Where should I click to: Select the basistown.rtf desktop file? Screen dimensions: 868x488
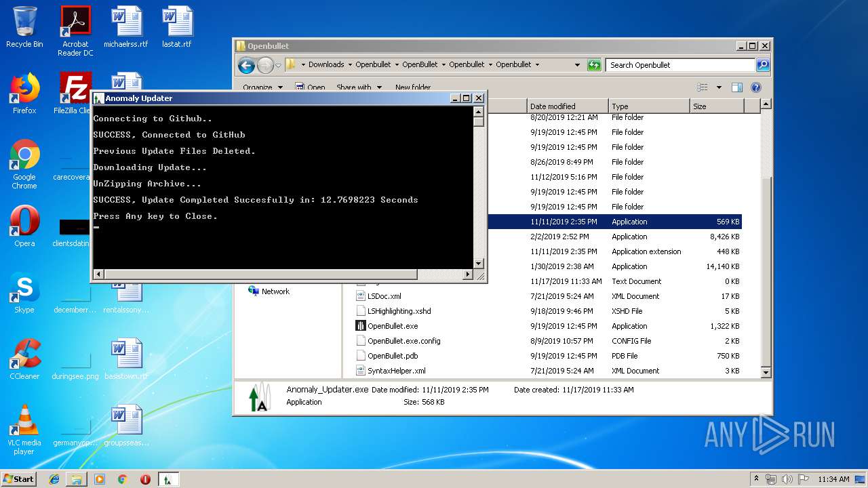126,359
